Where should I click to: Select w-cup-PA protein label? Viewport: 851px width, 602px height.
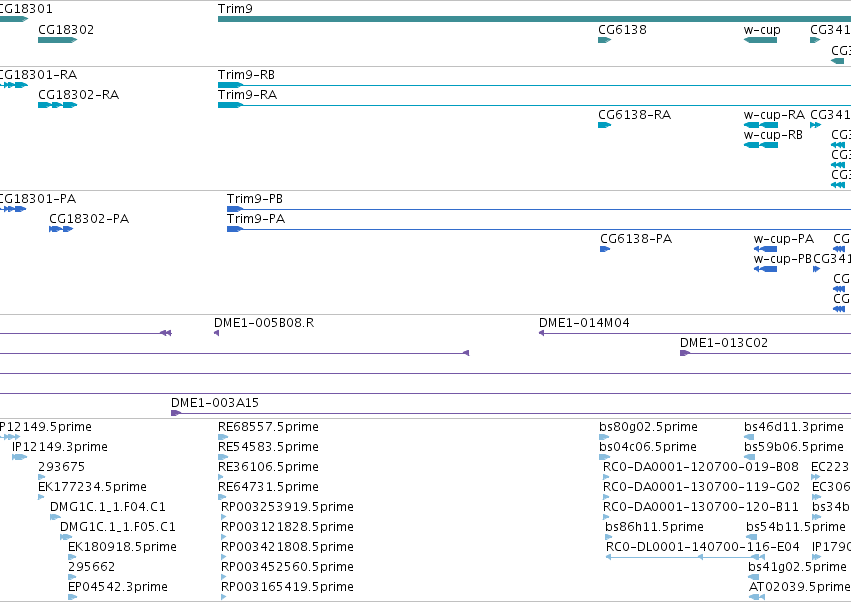[784, 239]
